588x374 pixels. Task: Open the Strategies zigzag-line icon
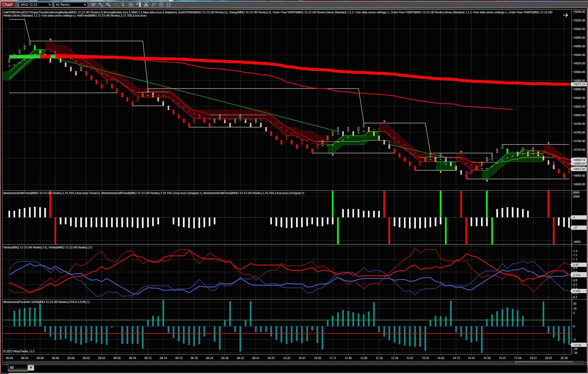[154, 5]
